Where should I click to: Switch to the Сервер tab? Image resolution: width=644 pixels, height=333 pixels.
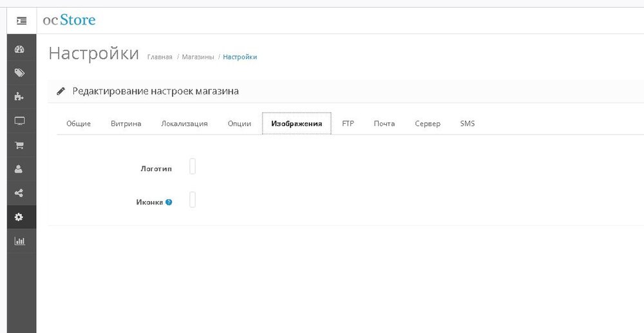tap(428, 124)
